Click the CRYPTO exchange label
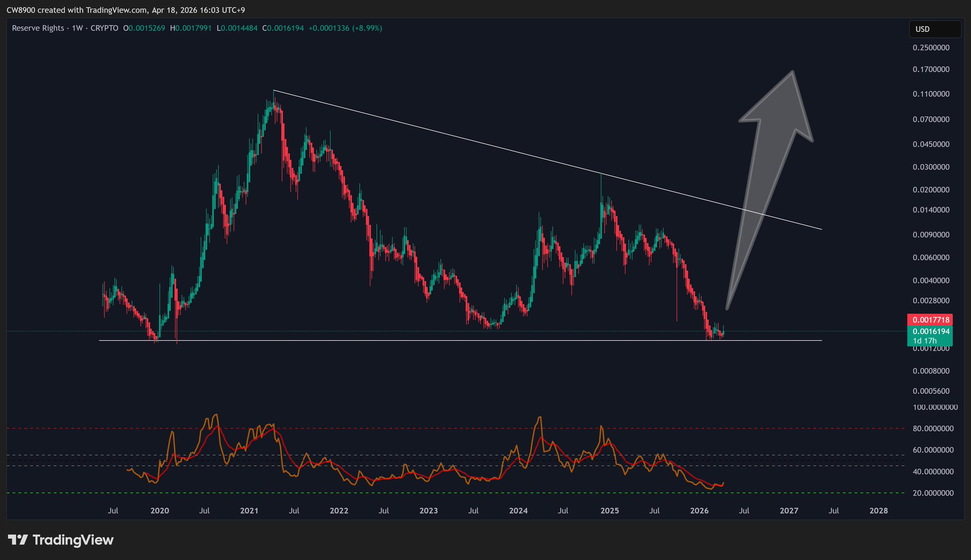The image size is (971, 560). coord(104,28)
